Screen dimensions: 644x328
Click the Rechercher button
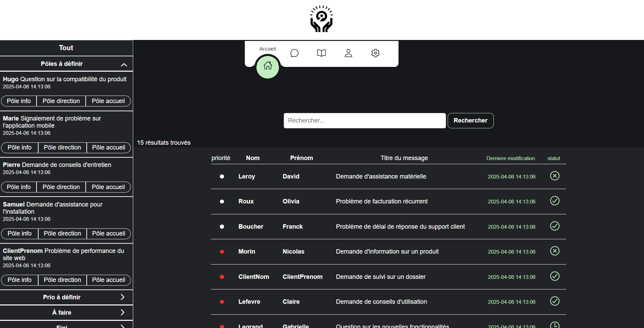(470, 120)
